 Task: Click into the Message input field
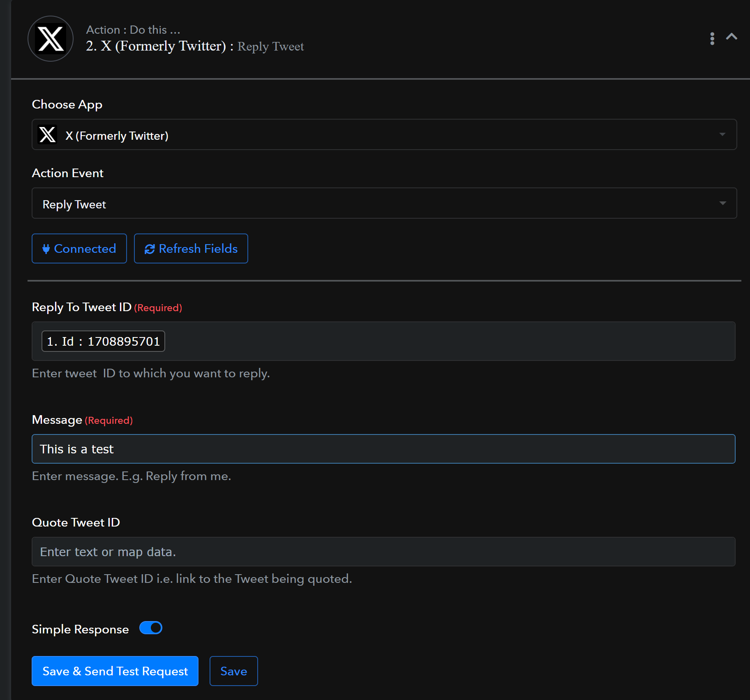383,449
